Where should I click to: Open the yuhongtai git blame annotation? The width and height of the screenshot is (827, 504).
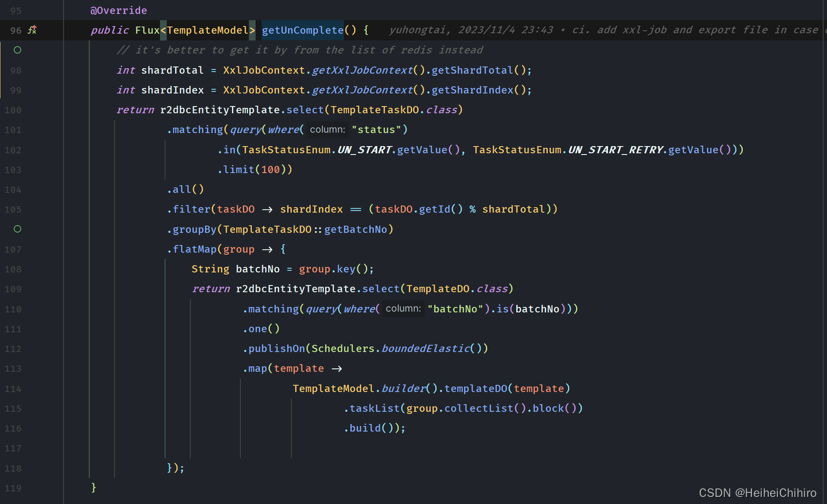[x=607, y=30]
